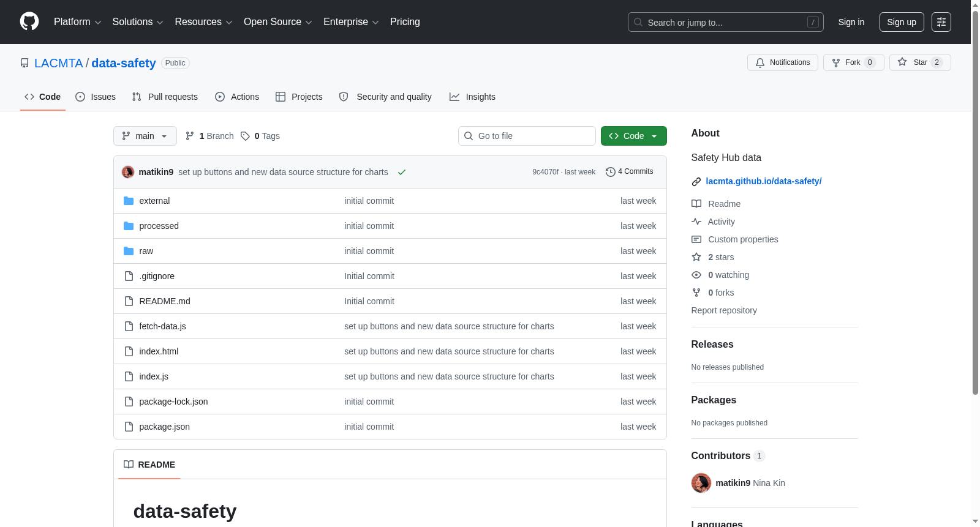
Task: Expand the Resources menu
Action: tap(203, 22)
